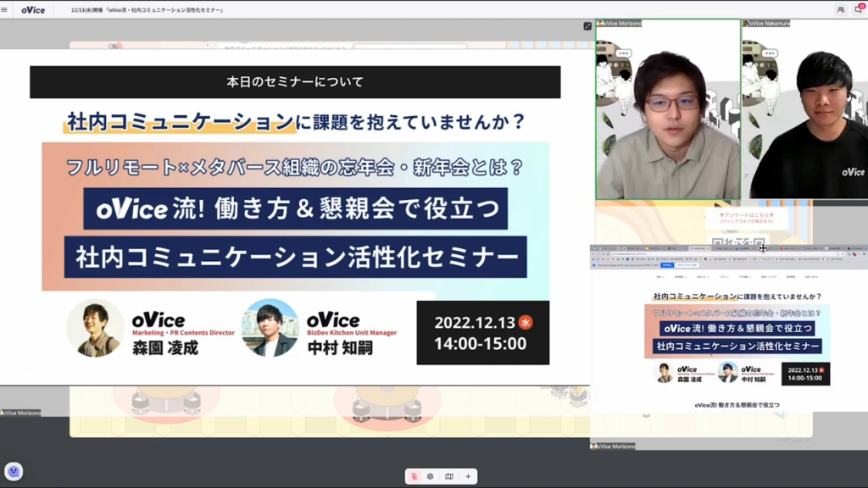Open the participants list icon
This screenshot has height=488, width=868.
pyautogui.click(x=841, y=10)
